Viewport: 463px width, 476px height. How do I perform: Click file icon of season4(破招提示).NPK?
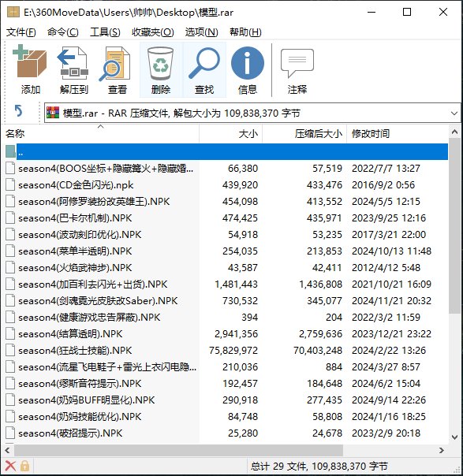click(10, 433)
